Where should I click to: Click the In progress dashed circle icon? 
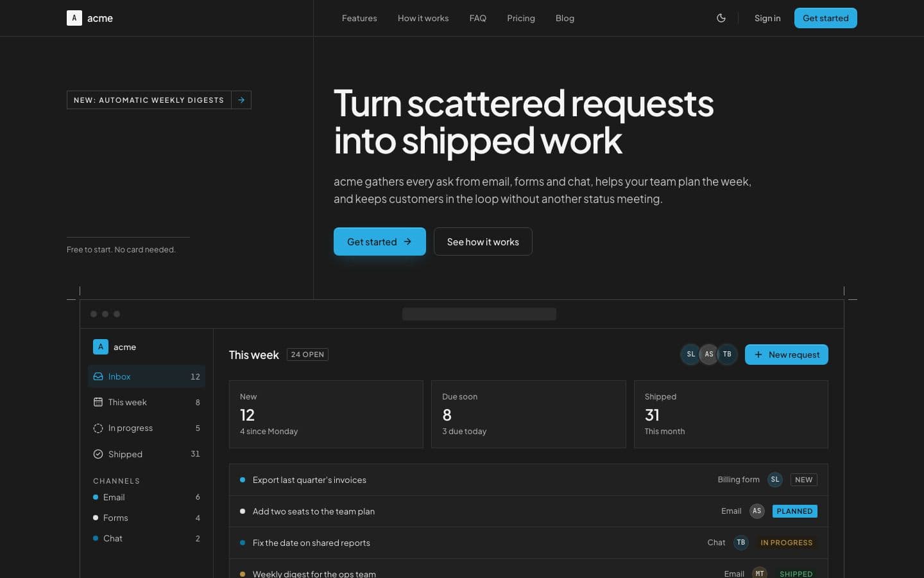pos(98,428)
